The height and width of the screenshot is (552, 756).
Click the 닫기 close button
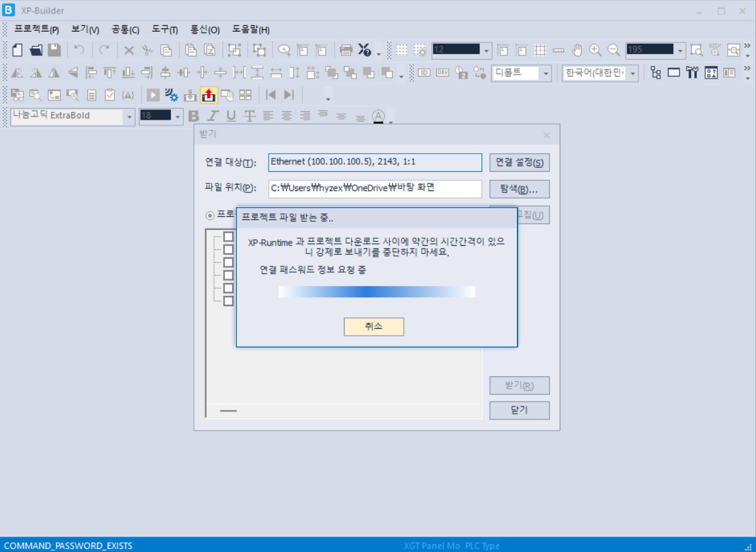coord(519,410)
